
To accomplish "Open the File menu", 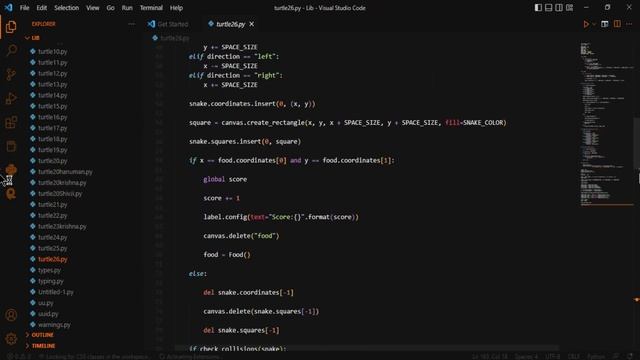I will [x=24, y=8].
